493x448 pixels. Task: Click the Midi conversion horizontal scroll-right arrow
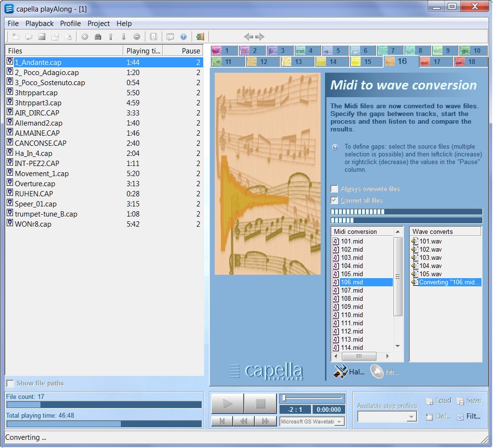tap(388, 356)
